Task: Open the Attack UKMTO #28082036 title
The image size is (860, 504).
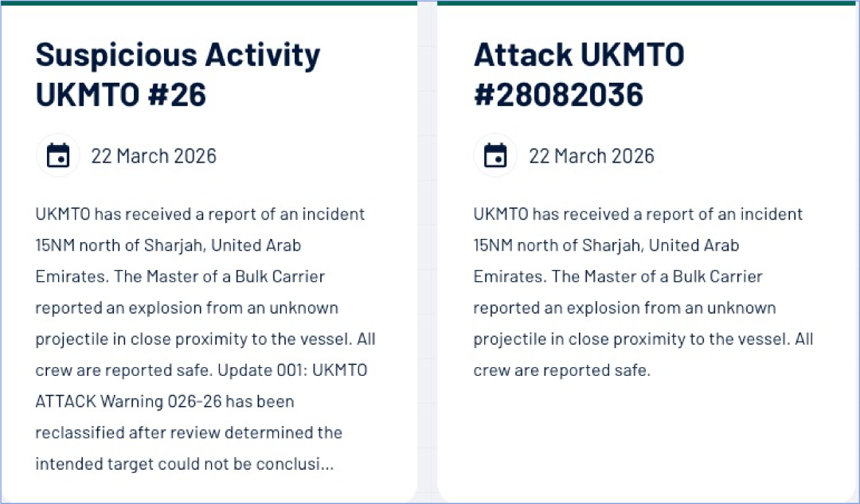Action: 579,75
